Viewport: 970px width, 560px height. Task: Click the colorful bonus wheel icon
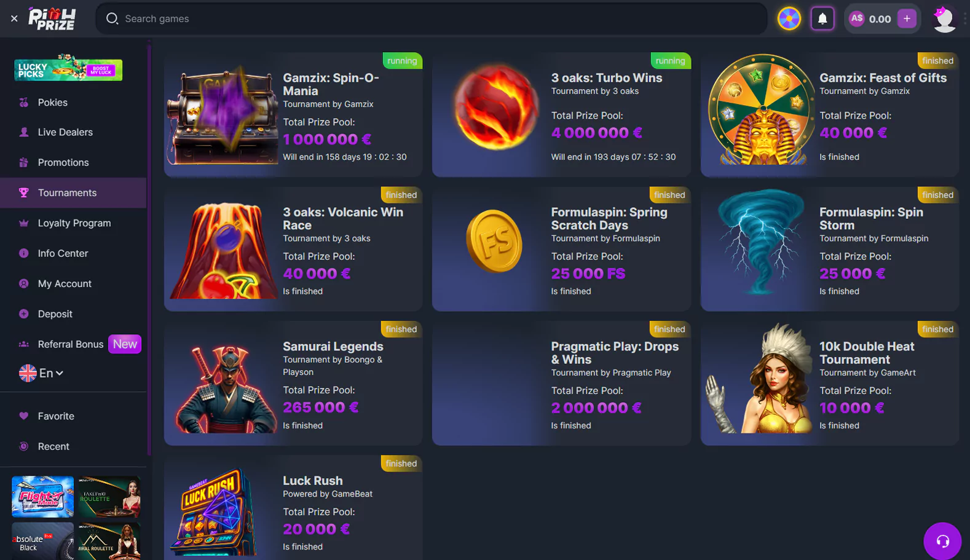point(789,19)
